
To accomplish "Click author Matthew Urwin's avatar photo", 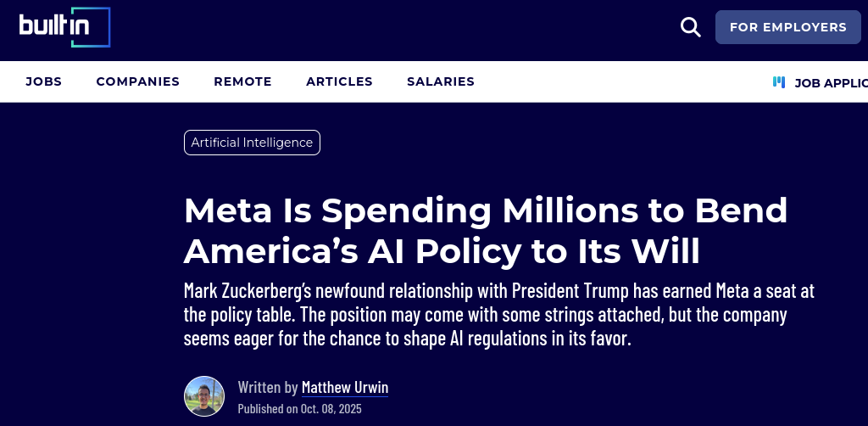I will tap(204, 396).
